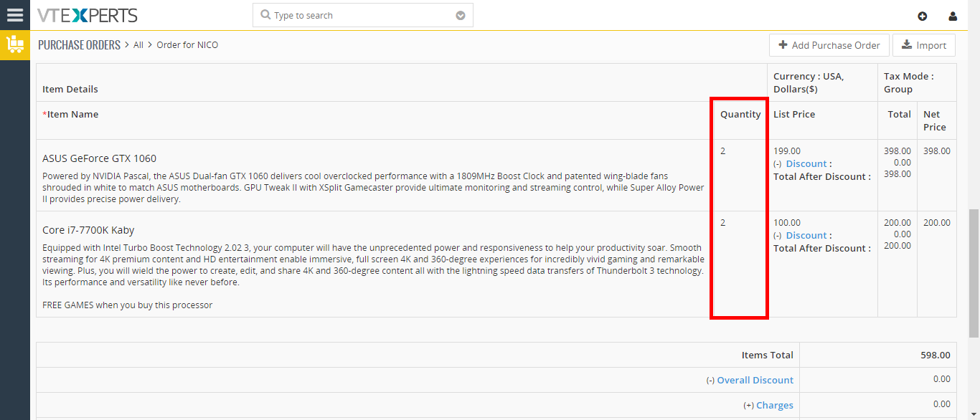Open Discount link for ASUS GeForce row
The height and width of the screenshot is (420, 980).
(x=806, y=163)
